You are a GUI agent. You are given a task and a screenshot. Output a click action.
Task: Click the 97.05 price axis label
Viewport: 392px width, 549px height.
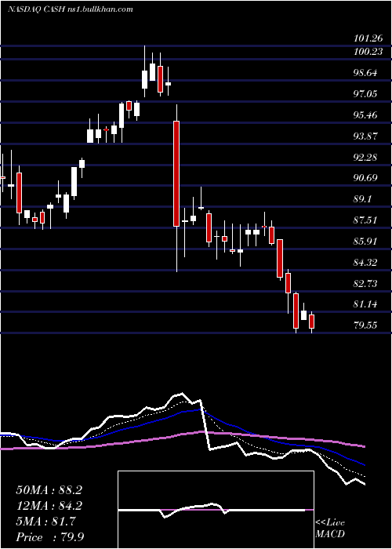tap(364, 94)
